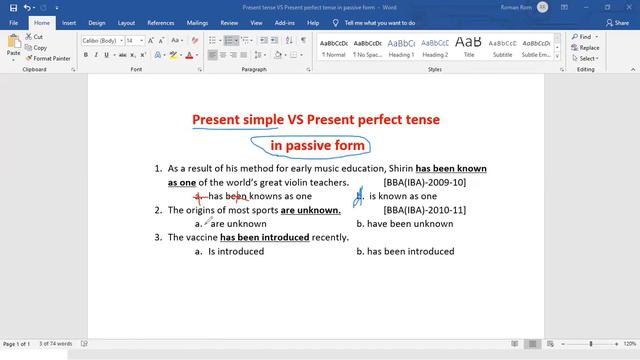
Task: Apply the Normal style
Action: pos(333,48)
